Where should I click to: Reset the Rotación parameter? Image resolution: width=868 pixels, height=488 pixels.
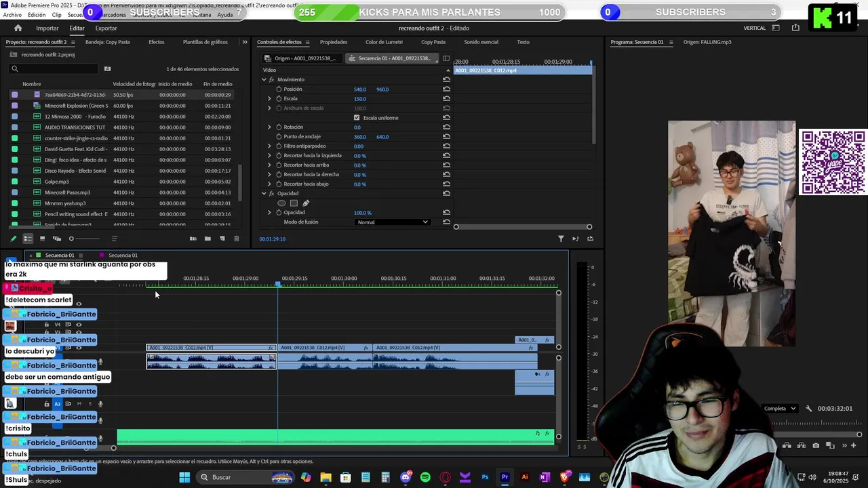(x=446, y=127)
